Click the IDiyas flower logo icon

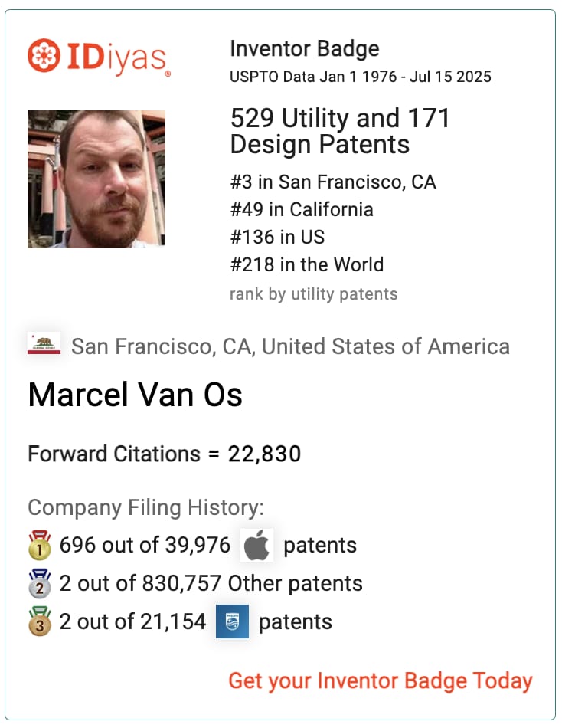(x=44, y=55)
